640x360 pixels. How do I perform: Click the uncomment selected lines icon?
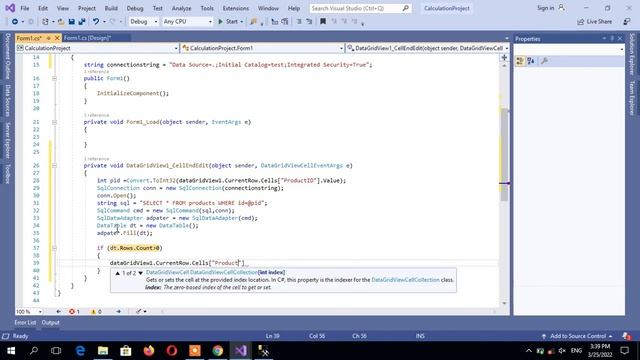pos(309,22)
